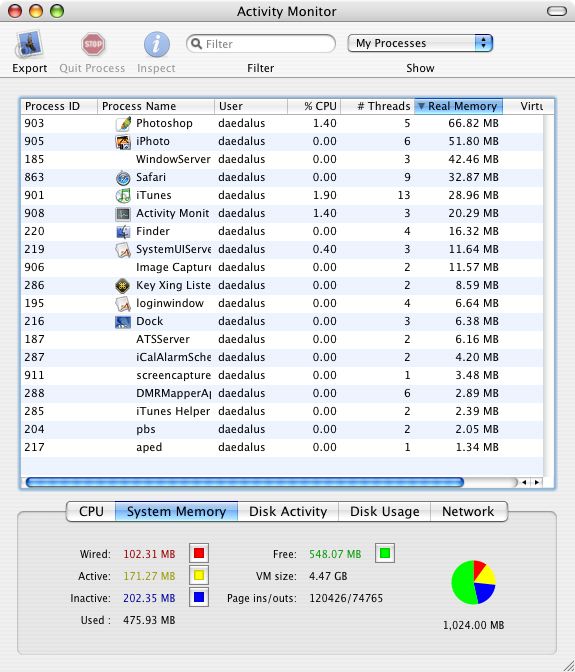Select the System Memory tab
The image size is (575, 672).
point(176,511)
